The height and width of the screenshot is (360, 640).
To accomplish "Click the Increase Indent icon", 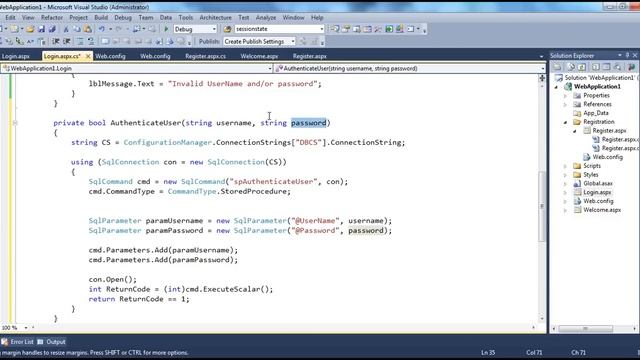I will (67, 41).
